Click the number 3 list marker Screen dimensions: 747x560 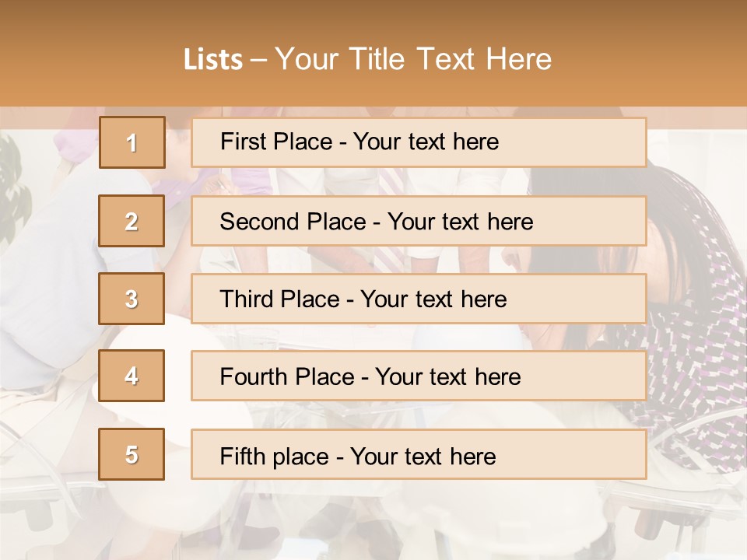click(132, 299)
